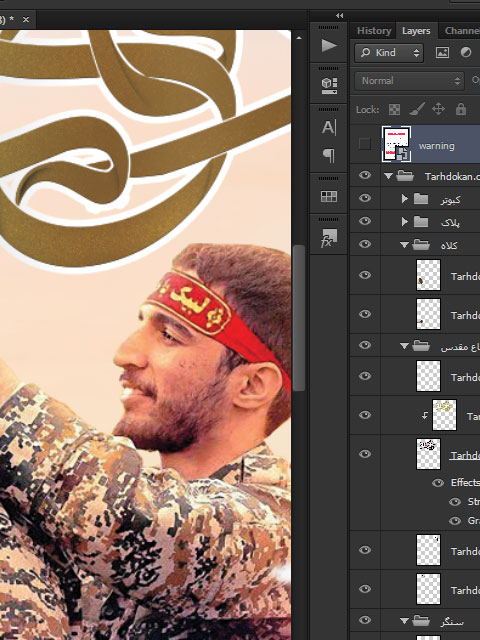This screenshot has width=480, height=640.
Task: Open the Kind filter dropdown
Action: [389, 53]
